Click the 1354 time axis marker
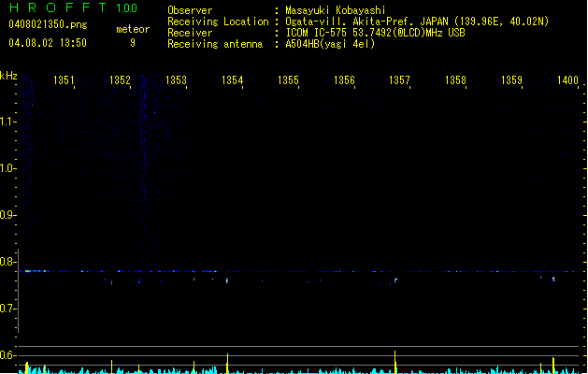The width and height of the screenshot is (588, 374). (232, 80)
